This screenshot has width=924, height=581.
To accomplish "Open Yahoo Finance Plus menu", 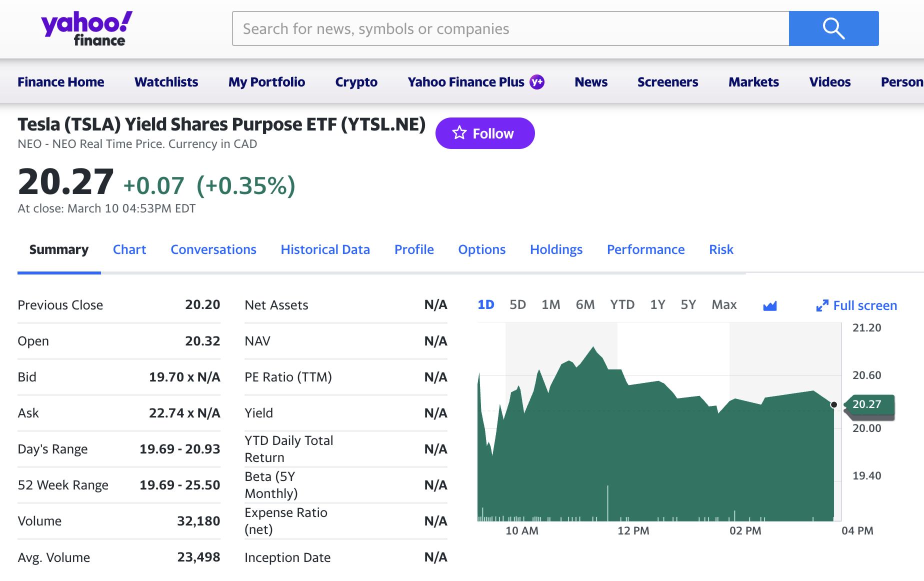I will [x=476, y=81].
